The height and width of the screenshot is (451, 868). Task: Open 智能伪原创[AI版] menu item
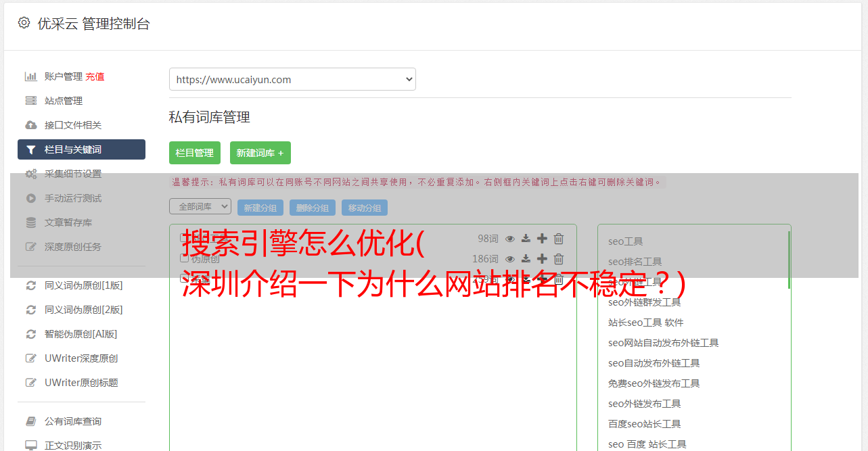click(x=81, y=334)
